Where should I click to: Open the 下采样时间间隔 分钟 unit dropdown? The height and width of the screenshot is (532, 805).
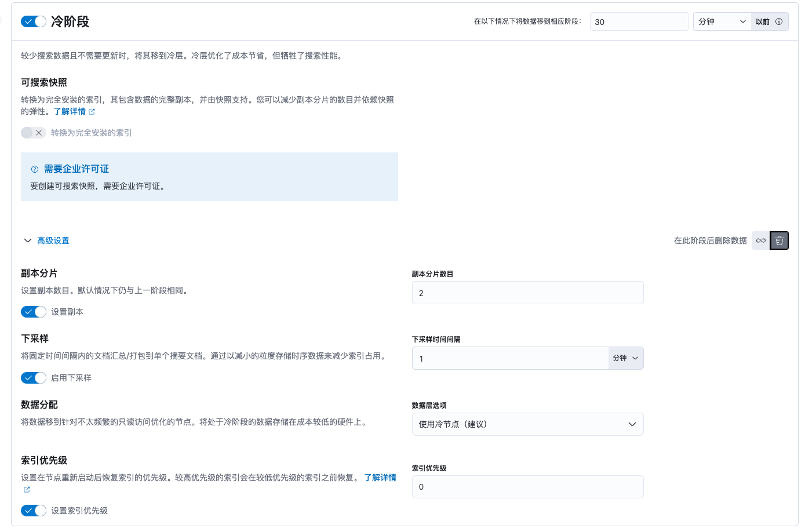[x=626, y=358]
